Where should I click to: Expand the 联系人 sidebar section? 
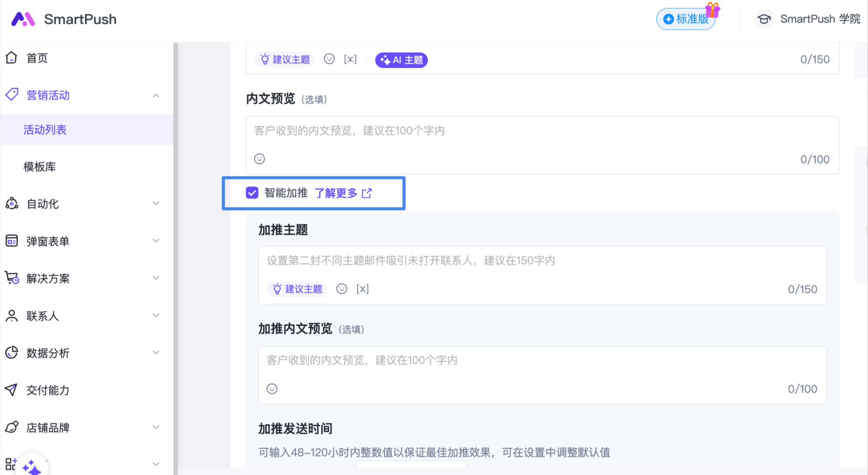click(156, 315)
